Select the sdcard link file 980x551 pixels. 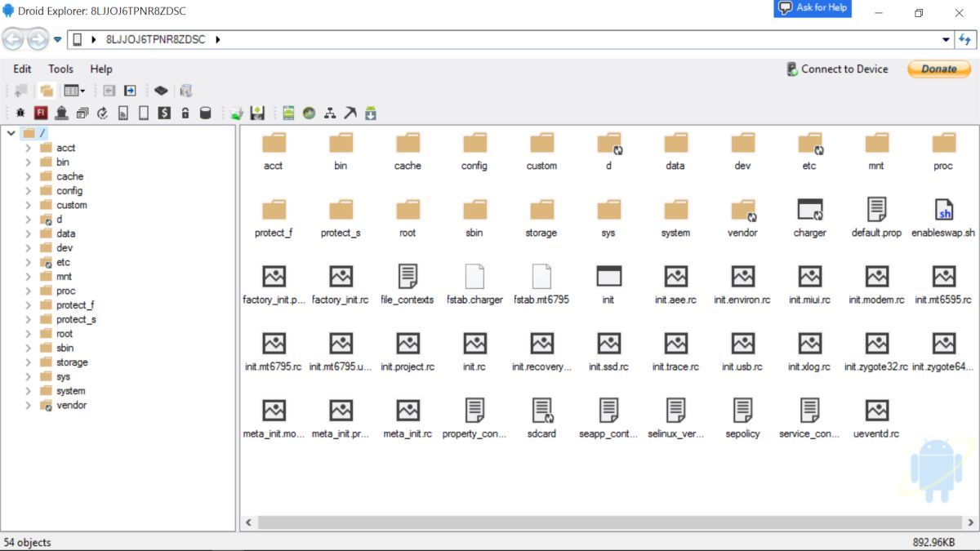click(541, 417)
